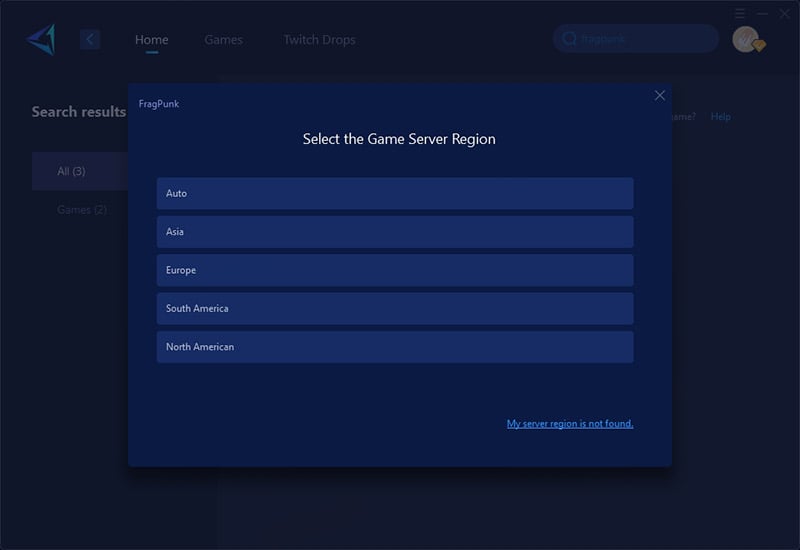
Task: Close the server region dialog
Action: click(x=660, y=95)
